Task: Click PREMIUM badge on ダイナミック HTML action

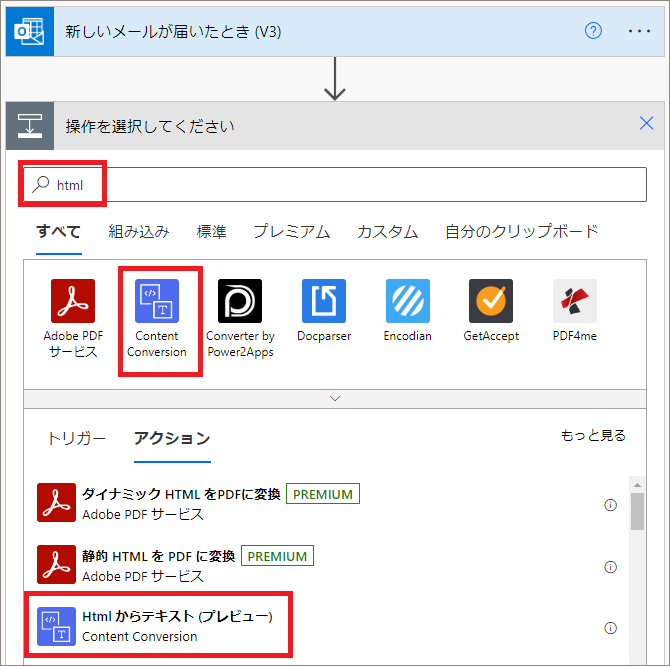Action: click(323, 494)
